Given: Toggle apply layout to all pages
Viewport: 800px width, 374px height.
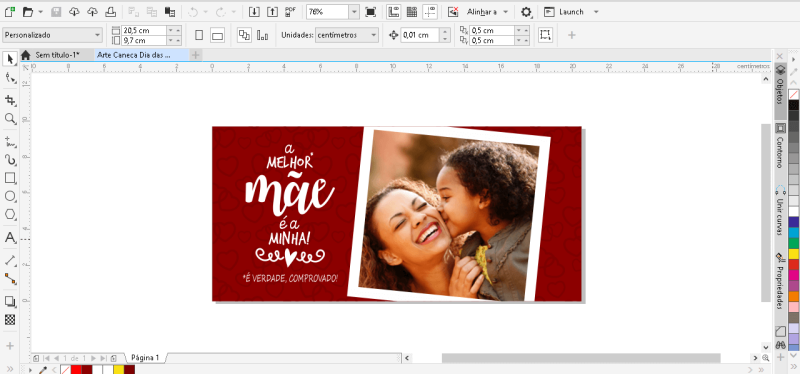Looking at the screenshot, I should (244, 35).
